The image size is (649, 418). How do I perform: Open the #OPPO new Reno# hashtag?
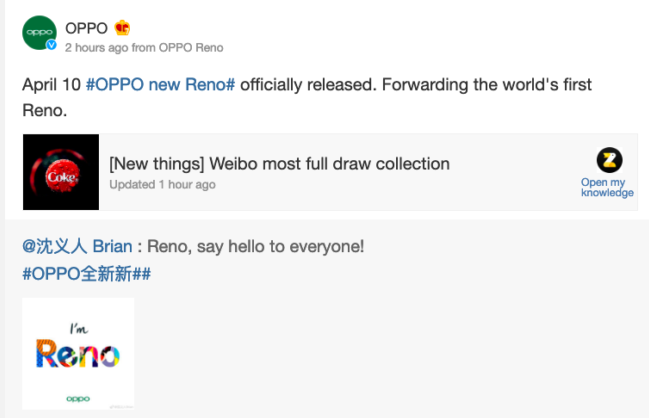160,84
